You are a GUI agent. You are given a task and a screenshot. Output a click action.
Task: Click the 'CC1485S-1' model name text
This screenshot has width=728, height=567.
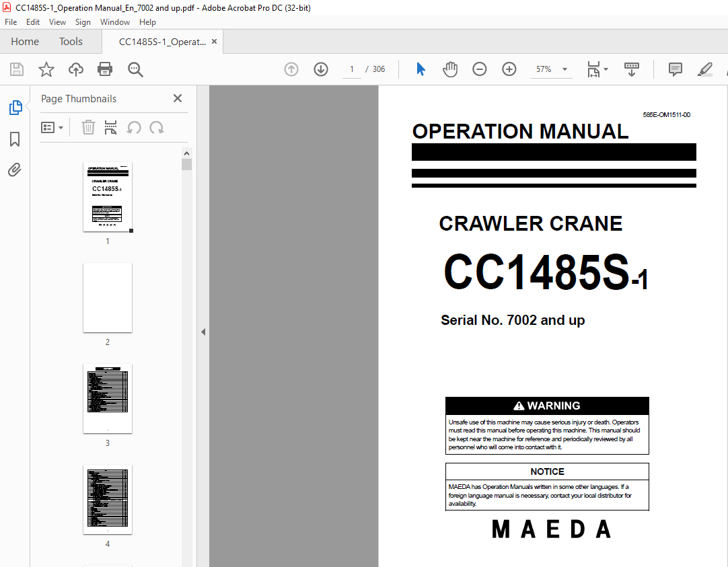tap(546, 272)
